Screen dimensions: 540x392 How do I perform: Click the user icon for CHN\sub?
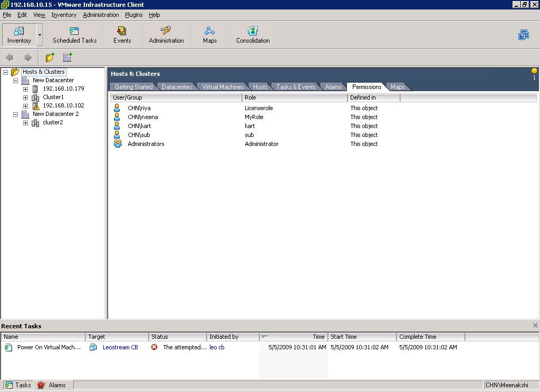pyautogui.click(x=117, y=134)
